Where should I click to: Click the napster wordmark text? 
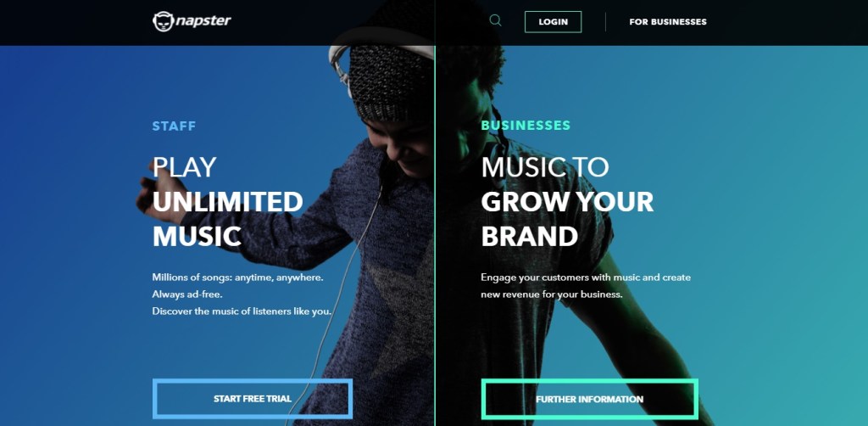(x=203, y=21)
